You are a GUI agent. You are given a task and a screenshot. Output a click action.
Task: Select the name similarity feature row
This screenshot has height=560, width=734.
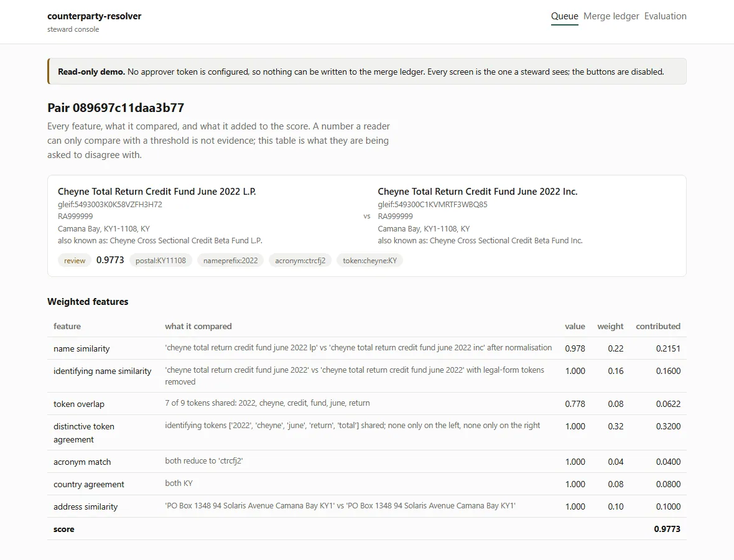[367, 348]
